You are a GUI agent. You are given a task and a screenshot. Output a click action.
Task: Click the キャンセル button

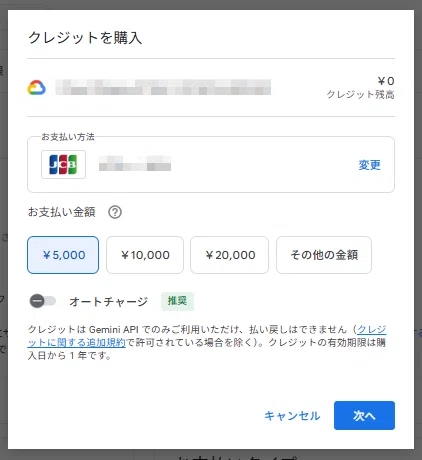click(x=292, y=415)
